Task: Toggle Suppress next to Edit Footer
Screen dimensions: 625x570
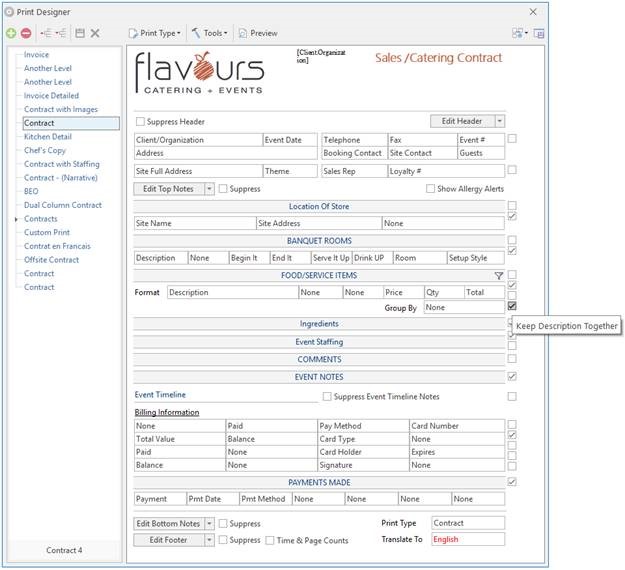Action: point(223,540)
